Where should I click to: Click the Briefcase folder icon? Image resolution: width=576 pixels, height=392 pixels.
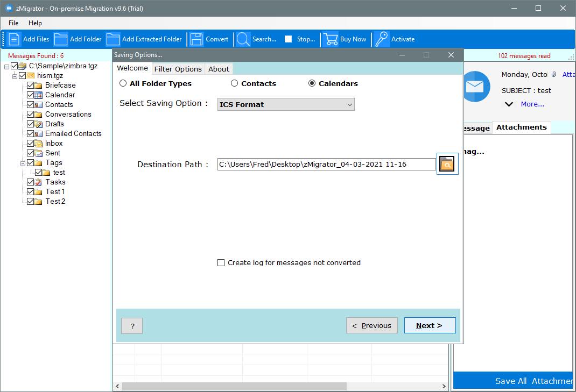[39, 85]
